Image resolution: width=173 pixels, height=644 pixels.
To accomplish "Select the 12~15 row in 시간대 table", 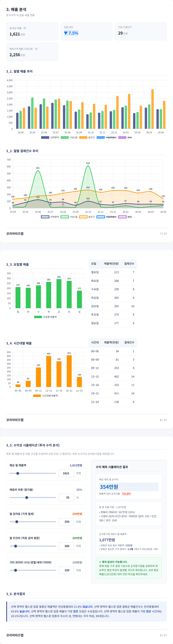I will tap(113, 377).
